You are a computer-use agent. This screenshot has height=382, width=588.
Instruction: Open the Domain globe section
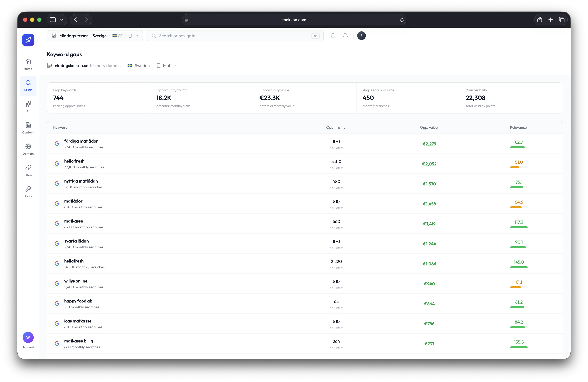point(28,149)
